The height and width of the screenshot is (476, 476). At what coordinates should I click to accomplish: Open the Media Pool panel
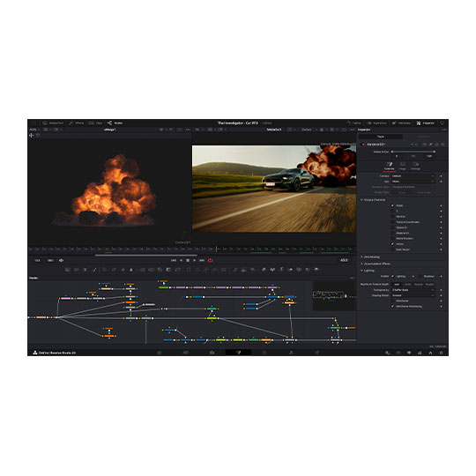click(x=53, y=123)
